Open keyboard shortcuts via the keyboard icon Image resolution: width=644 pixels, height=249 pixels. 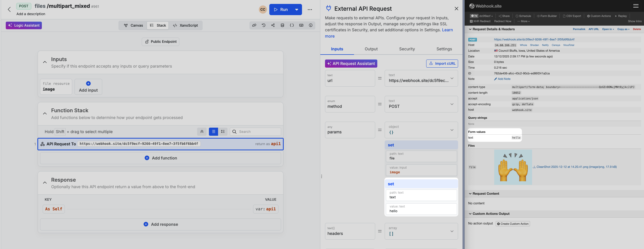point(301,25)
